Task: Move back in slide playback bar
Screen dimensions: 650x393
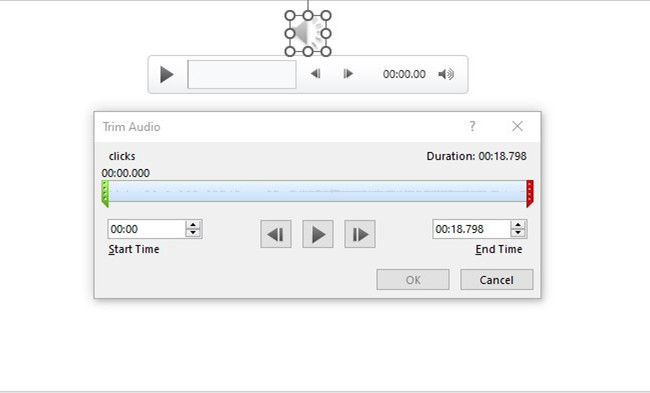Action: click(x=316, y=74)
